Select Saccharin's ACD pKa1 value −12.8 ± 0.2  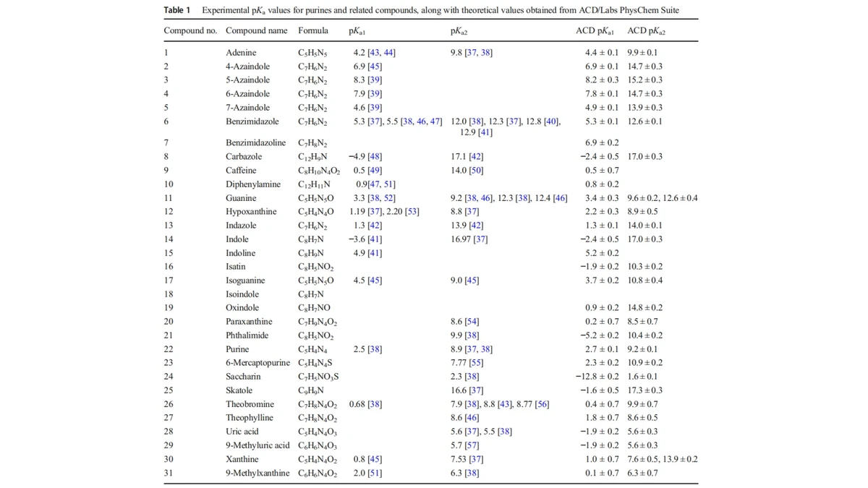[597, 377]
